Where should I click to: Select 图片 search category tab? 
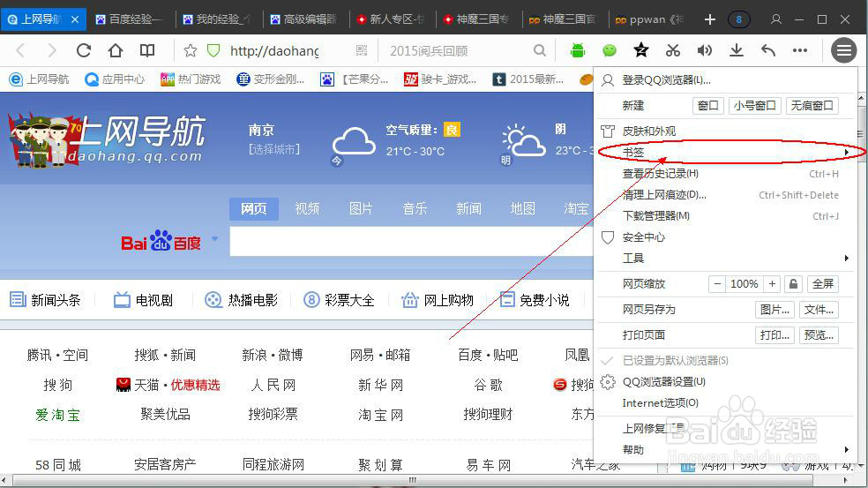pyautogui.click(x=361, y=209)
